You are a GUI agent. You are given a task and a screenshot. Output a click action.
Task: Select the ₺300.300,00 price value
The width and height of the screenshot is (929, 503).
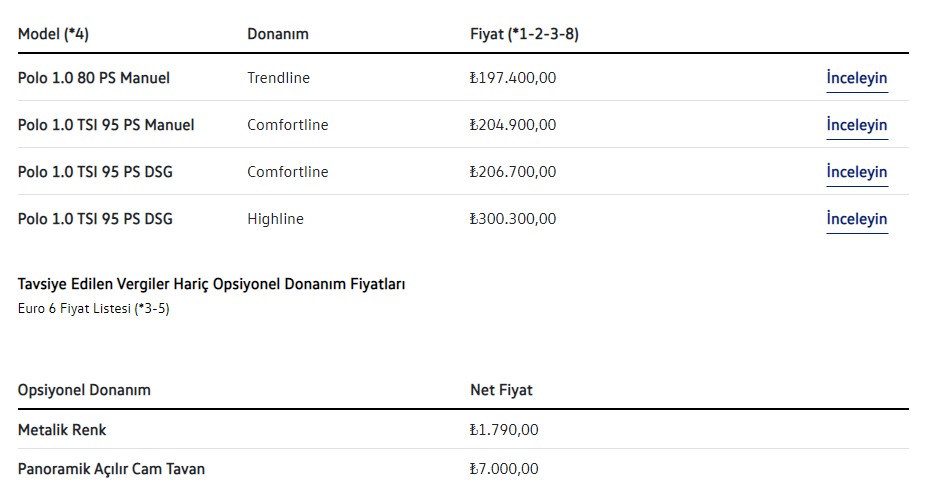coord(513,219)
